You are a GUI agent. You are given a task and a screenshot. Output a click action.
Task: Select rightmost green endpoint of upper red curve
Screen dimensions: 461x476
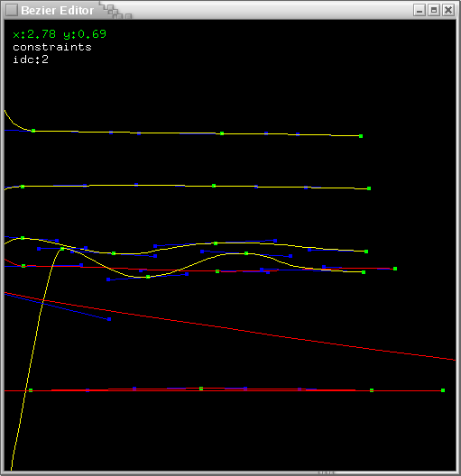395,269
